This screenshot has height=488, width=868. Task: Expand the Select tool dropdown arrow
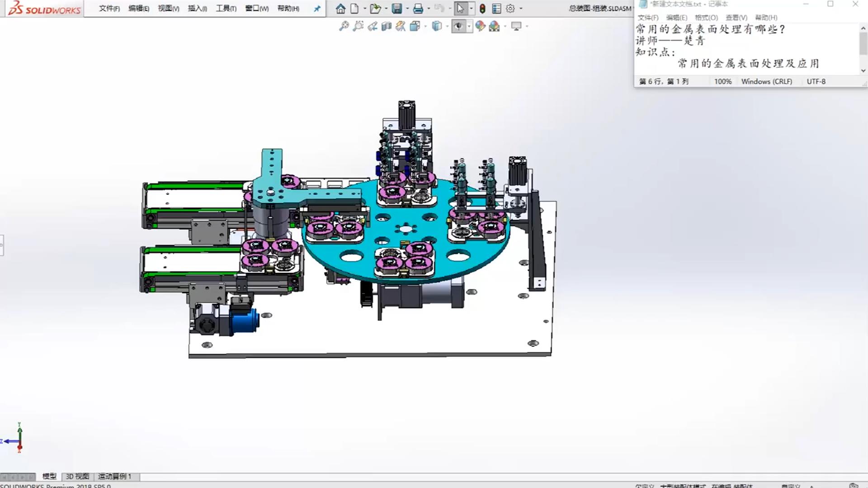[471, 8]
